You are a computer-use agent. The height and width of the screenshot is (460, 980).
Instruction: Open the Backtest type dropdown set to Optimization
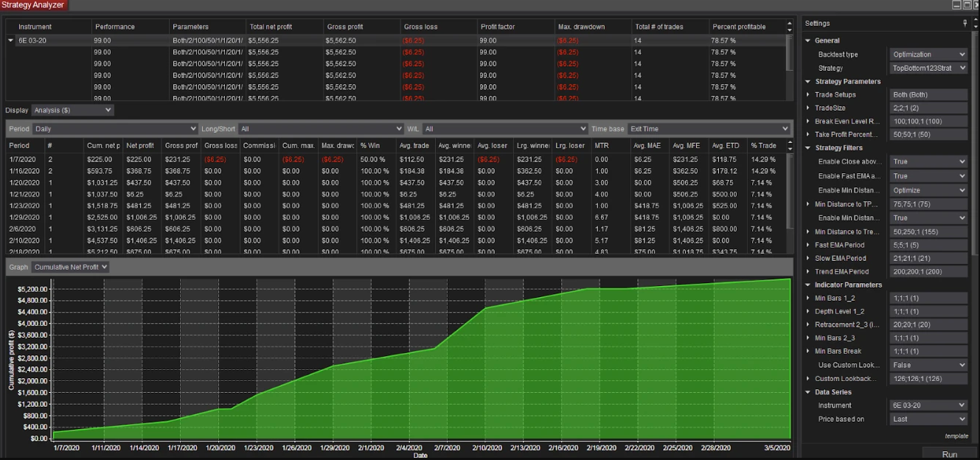coord(928,55)
